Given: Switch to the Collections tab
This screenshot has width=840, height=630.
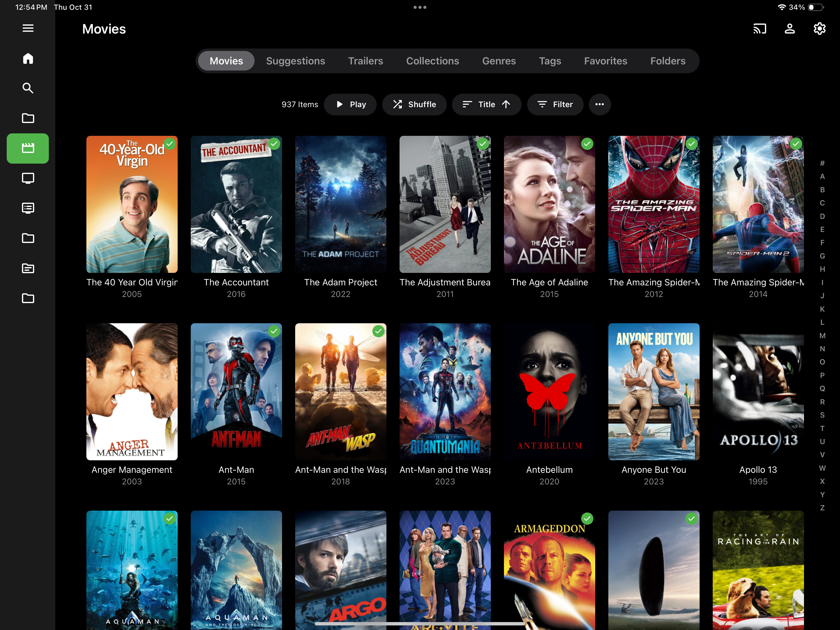Looking at the screenshot, I should click(432, 61).
